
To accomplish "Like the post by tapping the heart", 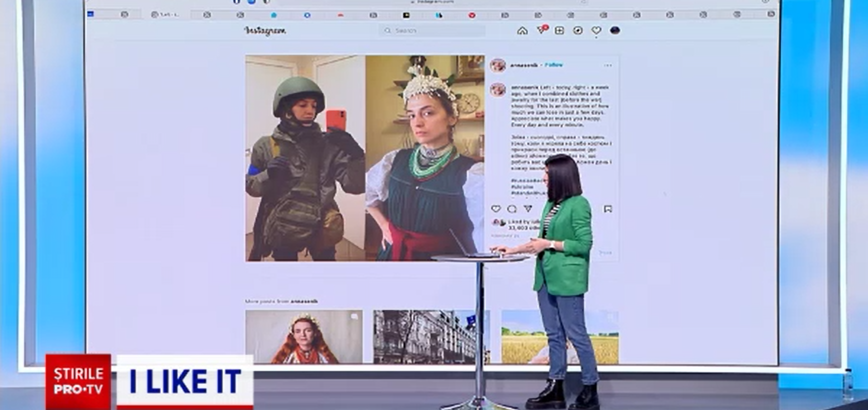I will pos(495,209).
